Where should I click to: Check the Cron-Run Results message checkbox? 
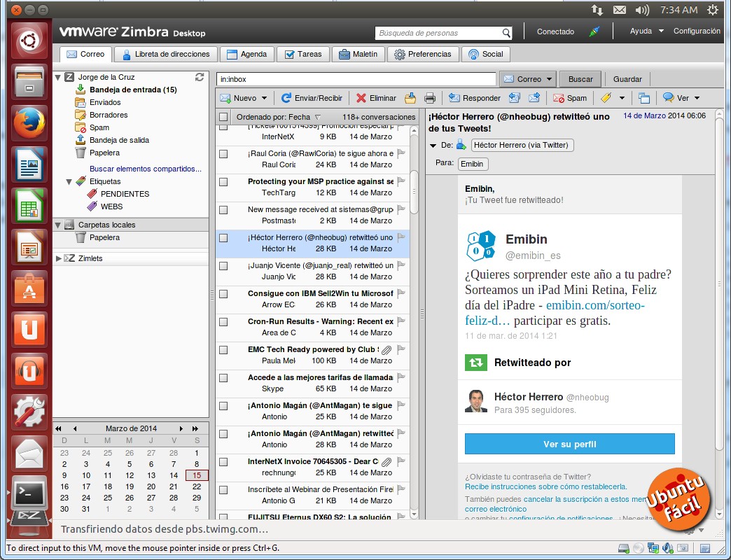coord(223,321)
